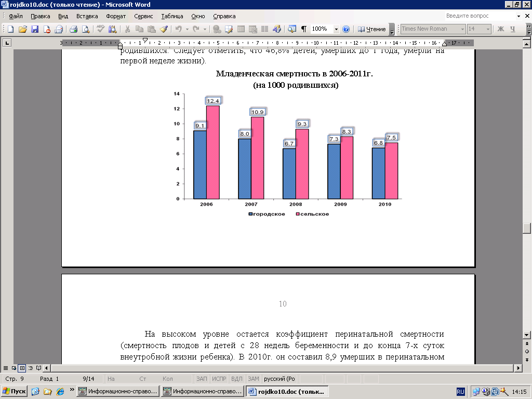The width and height of the screenshot is (532, 399).
Task: Show the Drawing toolbar icon
Action: click(x=277, y=29)
